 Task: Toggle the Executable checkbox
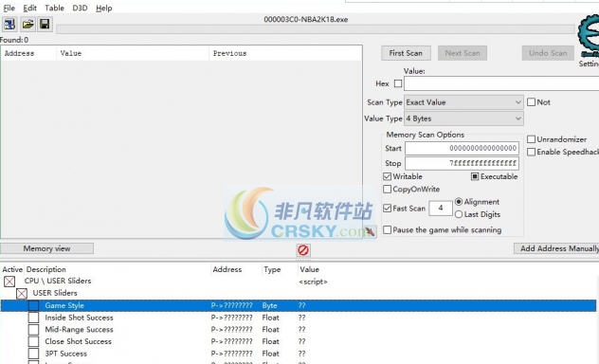(x=475, y=176)
